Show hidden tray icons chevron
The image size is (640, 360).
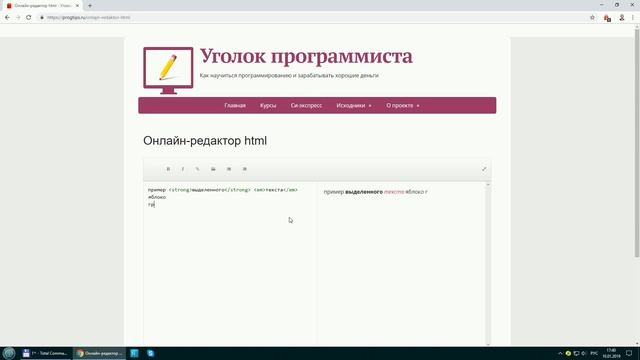pyautogui.click(x=560, y=353)
